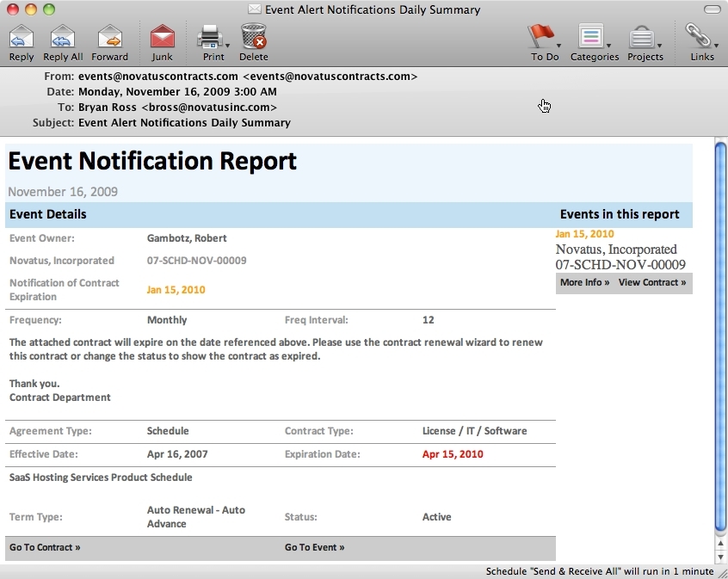Expand the Links dropdown arrow

click(x=717, y=46)
